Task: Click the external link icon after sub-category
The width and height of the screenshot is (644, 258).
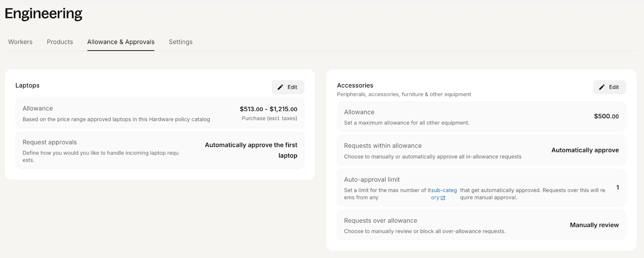Action: 443,198
